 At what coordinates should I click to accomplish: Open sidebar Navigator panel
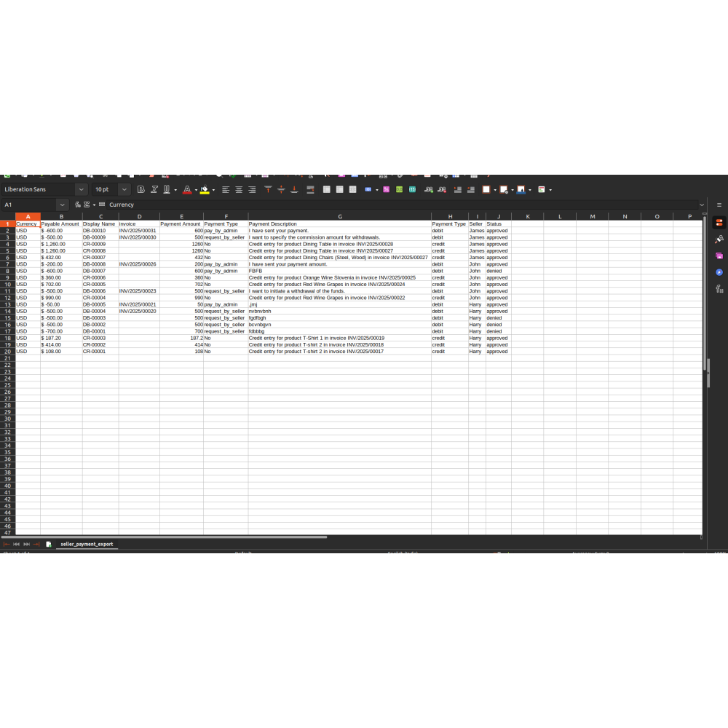719,272
